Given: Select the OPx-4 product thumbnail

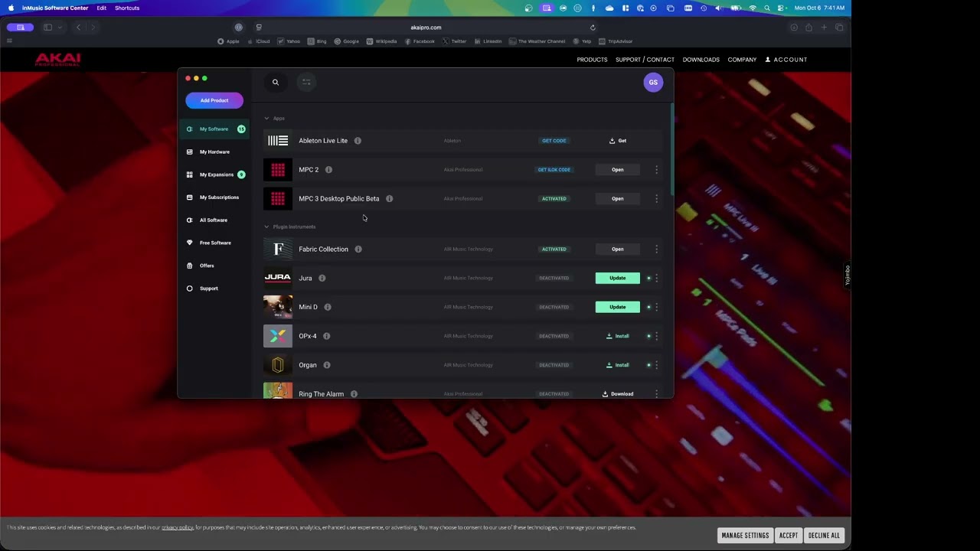Looking at the screenshot, I should coord(278,336).
